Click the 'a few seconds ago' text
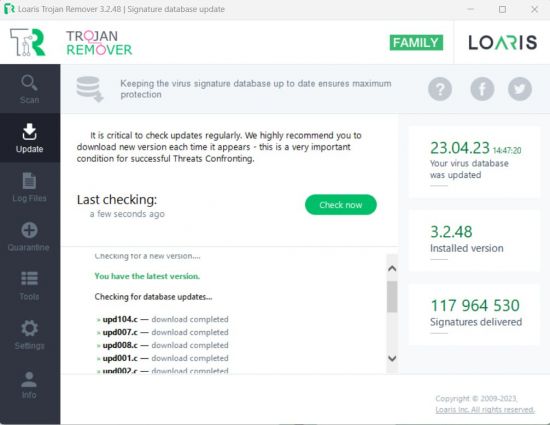The height and width of the screenshot is (425, 550). coord(127,214)
